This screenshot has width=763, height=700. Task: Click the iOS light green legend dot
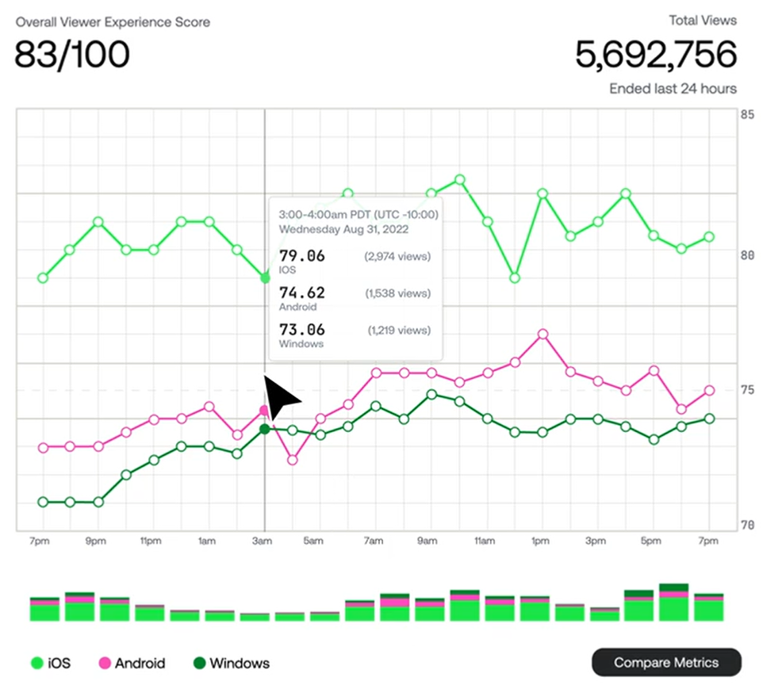[x=36, y=664]
